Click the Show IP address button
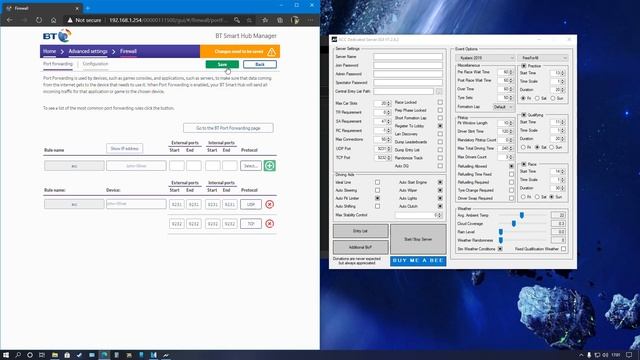This screenshot has width=640, height=360. 124,149
